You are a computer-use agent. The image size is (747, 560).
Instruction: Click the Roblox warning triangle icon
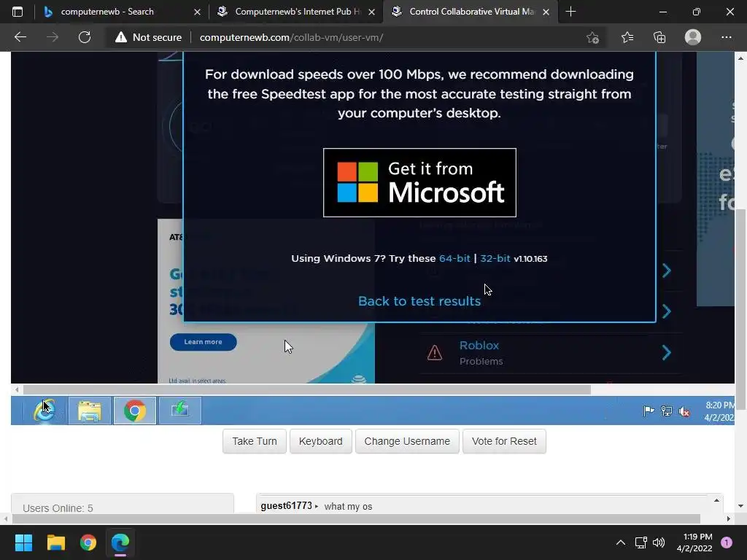(435, 353)
